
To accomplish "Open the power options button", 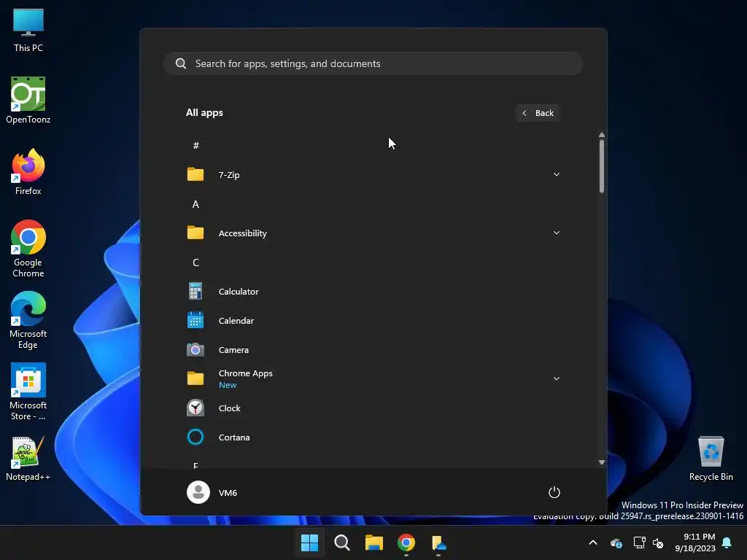I will pyautogui.click(x=554, y=492).
